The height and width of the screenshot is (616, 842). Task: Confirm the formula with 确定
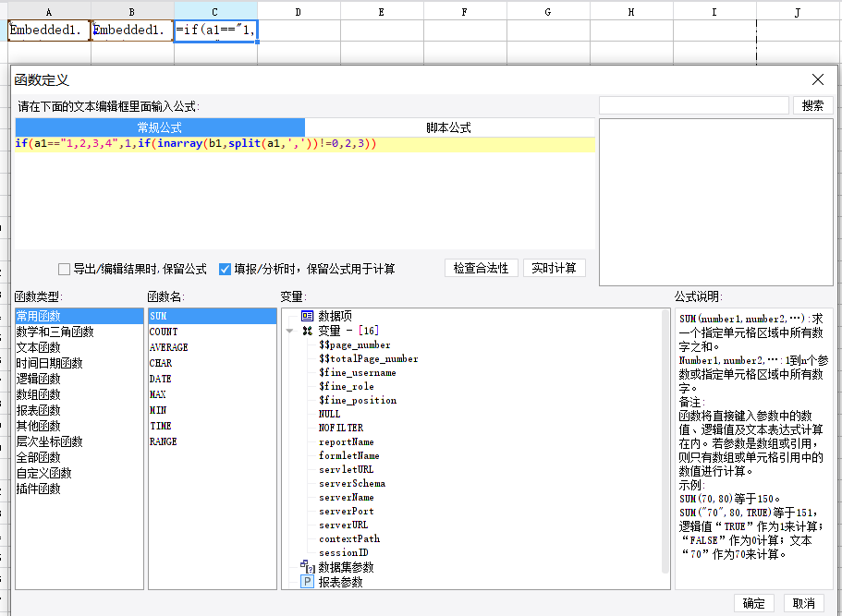(754, 603)
